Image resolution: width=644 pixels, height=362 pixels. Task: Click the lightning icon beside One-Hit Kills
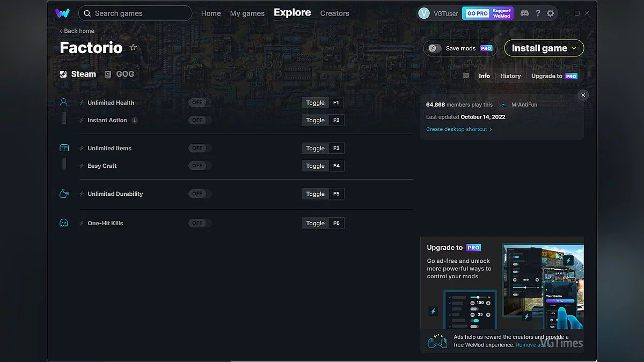tap(82, 223)
